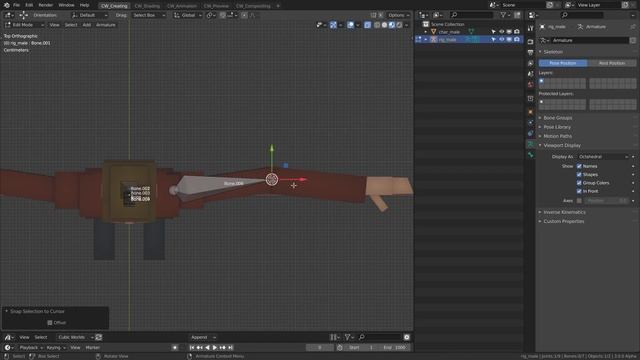This screenshot has height=360, width=640.
Task: Open the viewport Add menu
Action: (87, 25)
